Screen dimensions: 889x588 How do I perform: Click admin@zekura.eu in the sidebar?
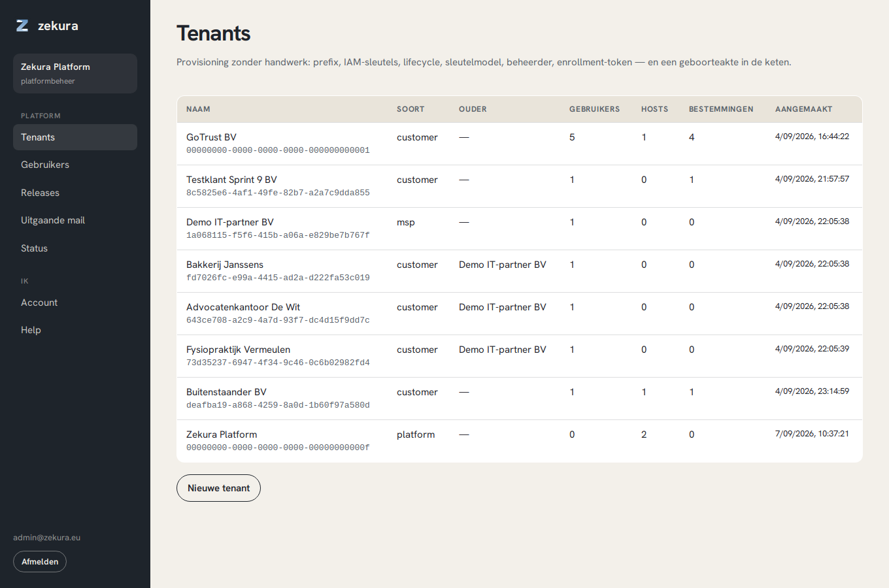(x=46, y=538)
